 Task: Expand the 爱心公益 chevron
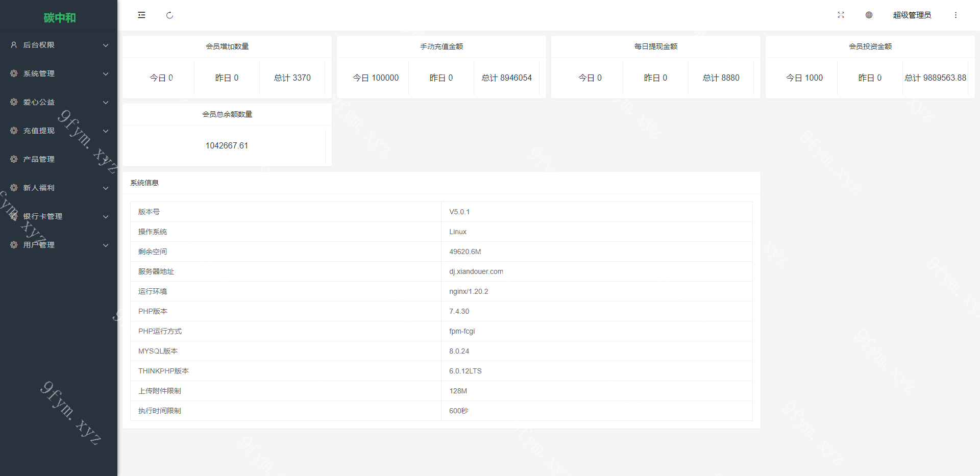[106, 103]
